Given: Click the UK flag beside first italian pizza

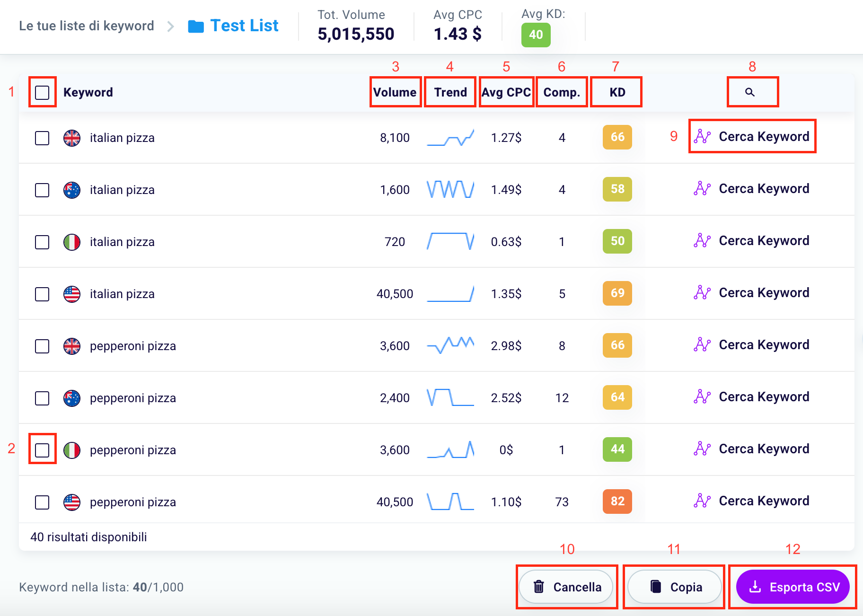Looking at the screenshot, I should click(x=72, y=138).
